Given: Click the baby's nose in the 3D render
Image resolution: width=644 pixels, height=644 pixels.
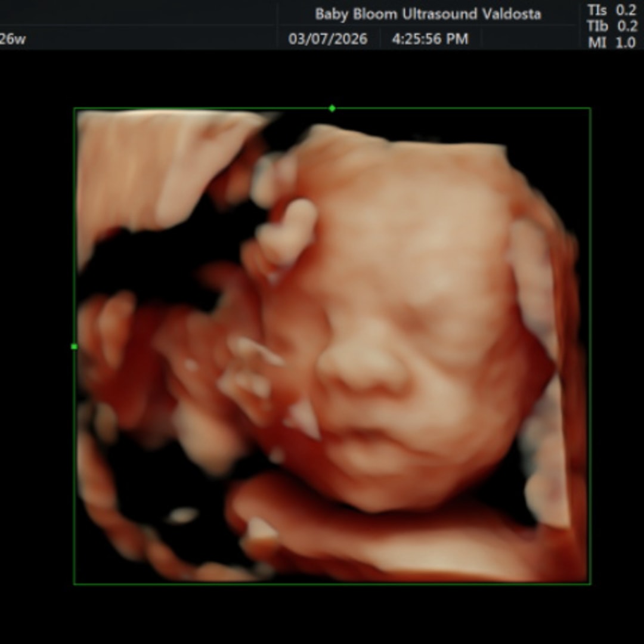Looking at the screenshot, I should pos(358,370).
